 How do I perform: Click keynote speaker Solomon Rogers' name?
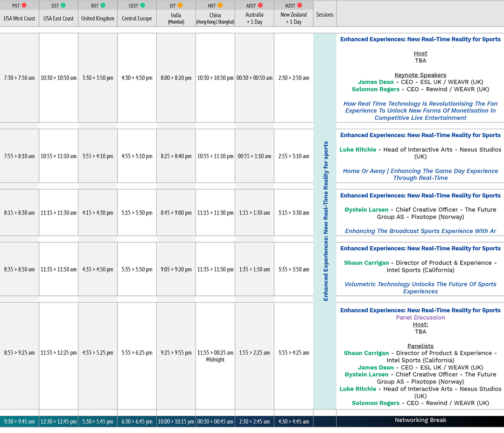click(375, 89)
